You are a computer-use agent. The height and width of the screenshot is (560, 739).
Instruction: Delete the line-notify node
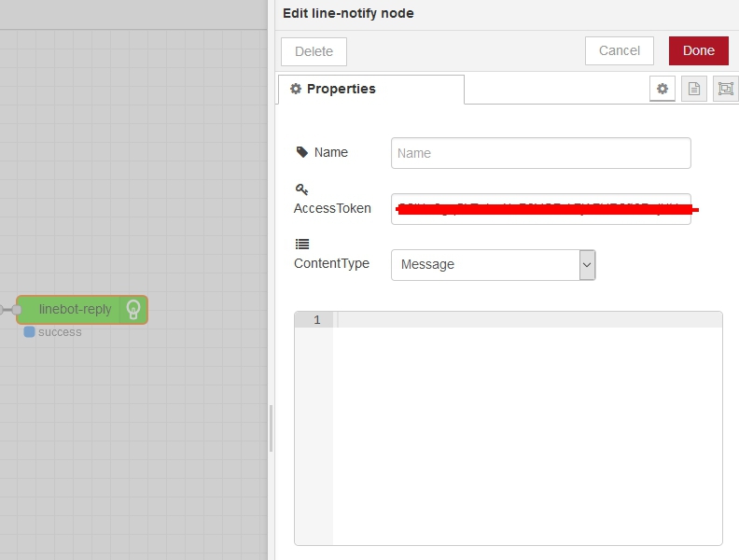click(x=314, y=51)
